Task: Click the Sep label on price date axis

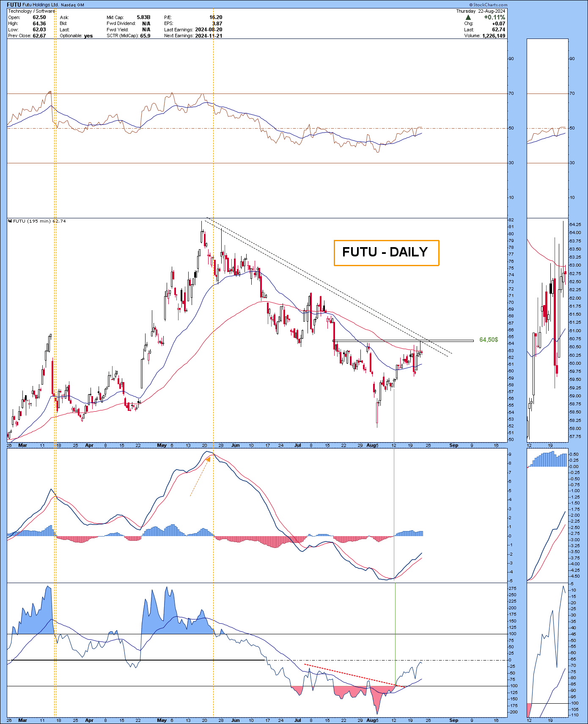Action: (453, 445)
